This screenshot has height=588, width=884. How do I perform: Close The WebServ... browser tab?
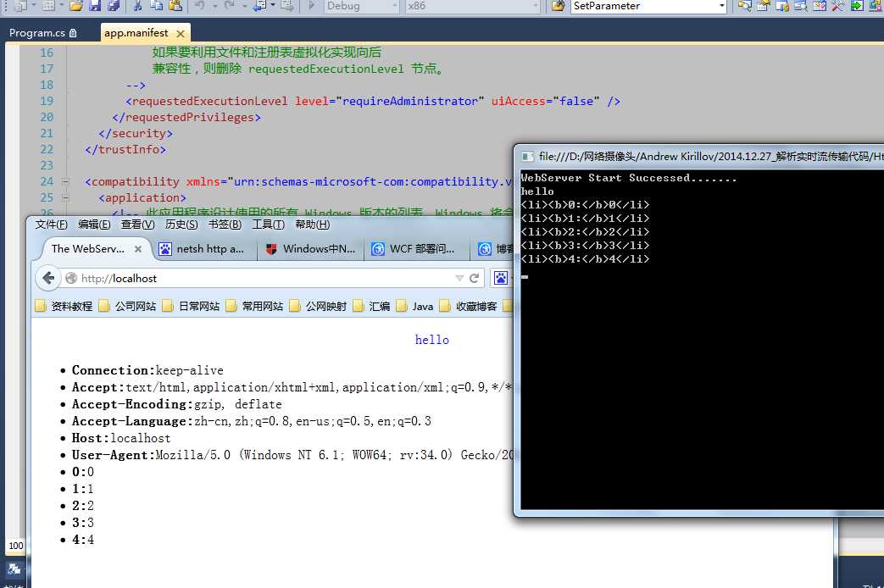[137, 248]
